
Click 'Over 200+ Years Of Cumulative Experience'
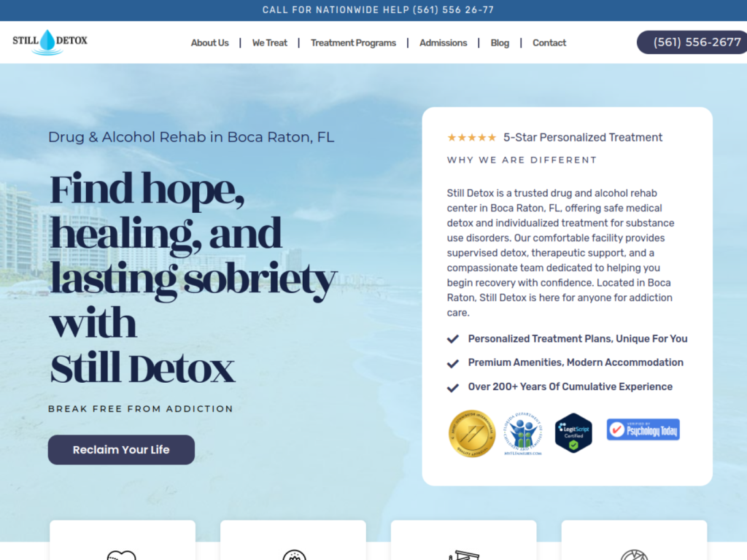click(570, 386)
